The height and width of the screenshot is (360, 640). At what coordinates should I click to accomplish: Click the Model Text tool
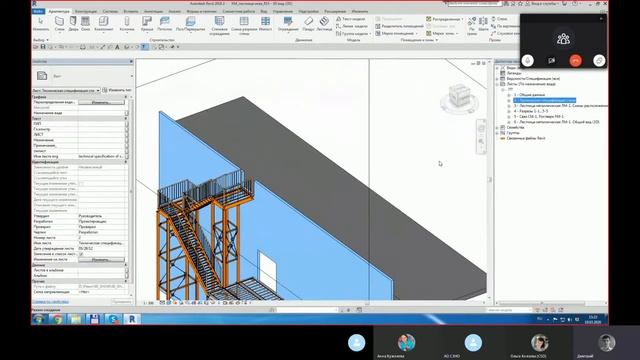pyautogui.click(x=351, y=19)
